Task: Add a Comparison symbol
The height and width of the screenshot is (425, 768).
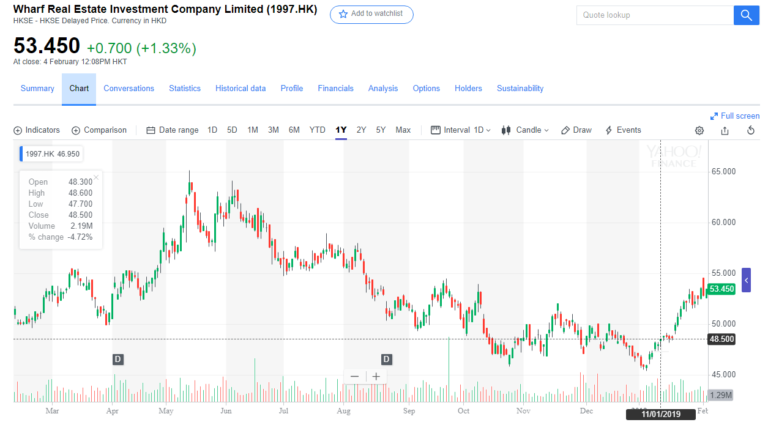Action: 99,130
